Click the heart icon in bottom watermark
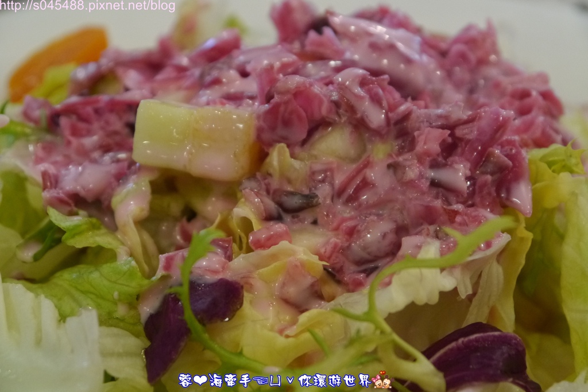This screenshot has width=588, height=392. pyautogui.click(x=200, y=381)
